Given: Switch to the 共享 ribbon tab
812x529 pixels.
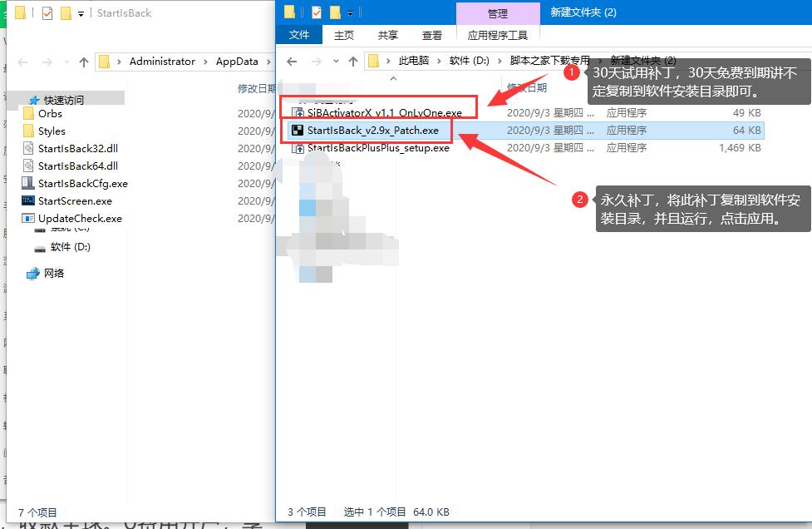Looking at the screenshot, I should pos(388,35).
